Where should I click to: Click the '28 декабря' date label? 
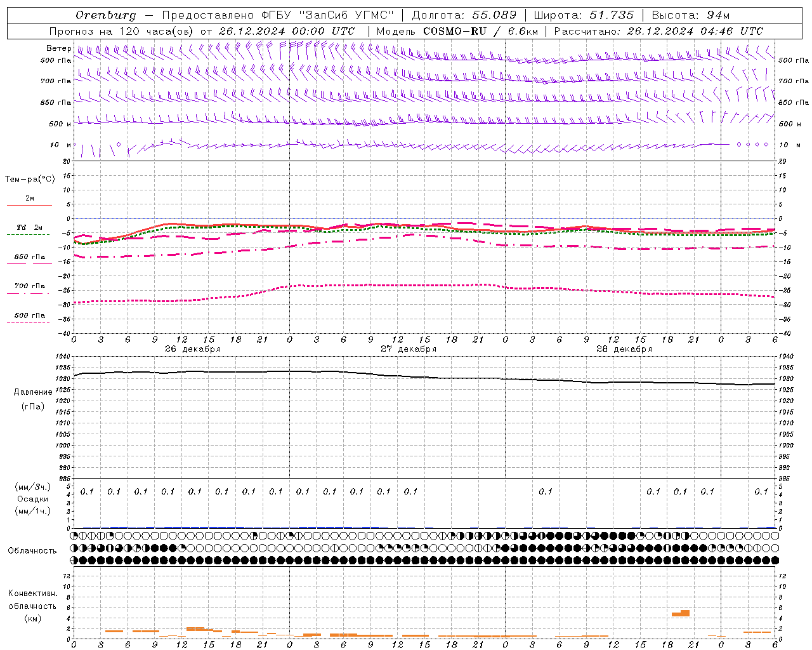(624, 349)
